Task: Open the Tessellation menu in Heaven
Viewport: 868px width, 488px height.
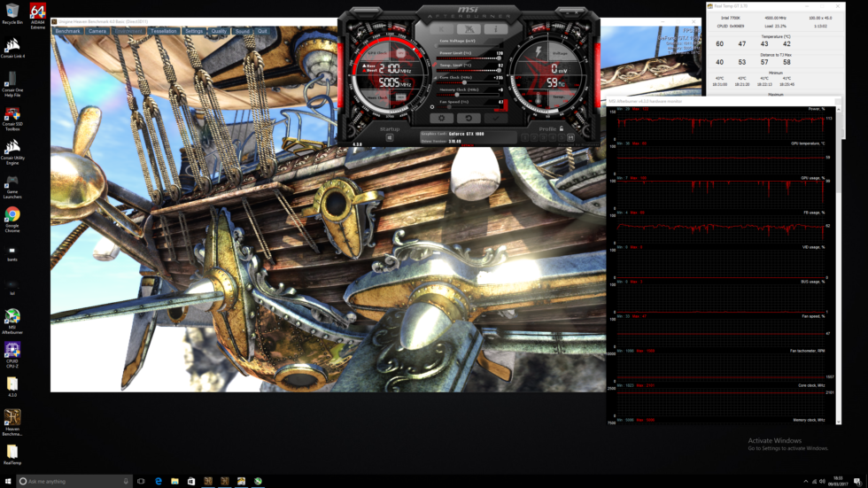Action: [164, 32]
